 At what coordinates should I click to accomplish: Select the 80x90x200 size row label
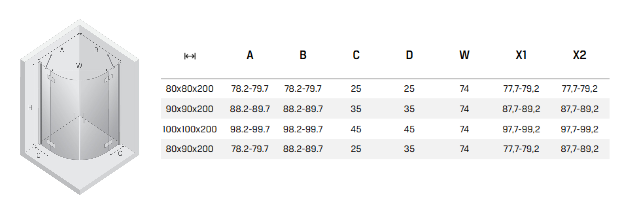click(x=189, y=149)
